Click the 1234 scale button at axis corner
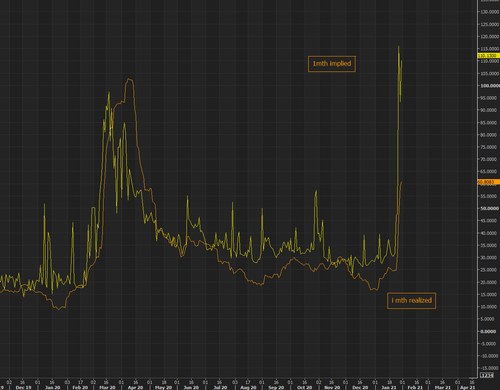This screenshot has width=500, height=390. tap(486, 375)
